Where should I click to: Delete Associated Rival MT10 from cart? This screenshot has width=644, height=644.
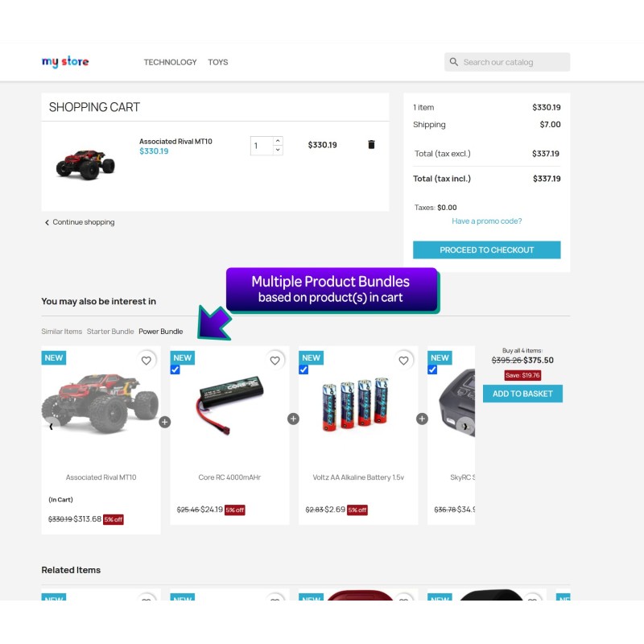point(371,145)
